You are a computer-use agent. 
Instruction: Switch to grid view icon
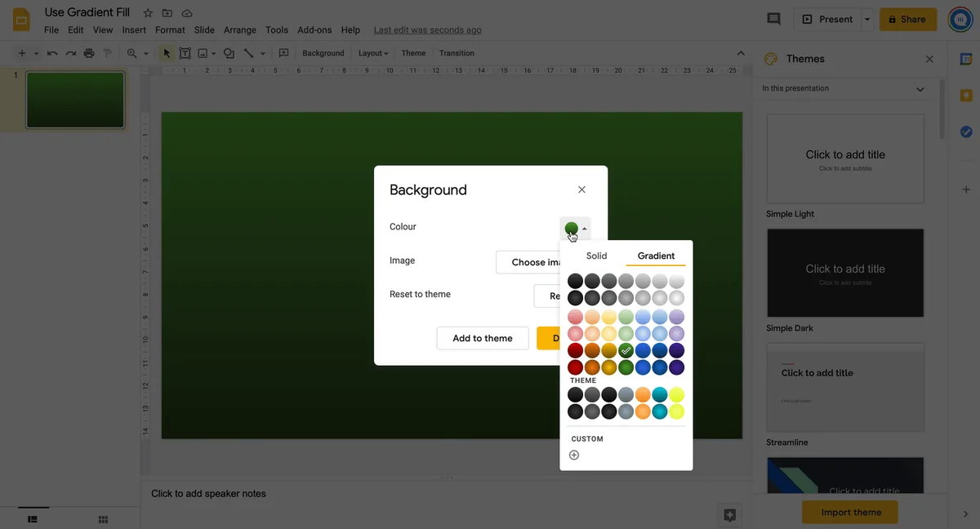pyautogui.click(x=103, y=519)
